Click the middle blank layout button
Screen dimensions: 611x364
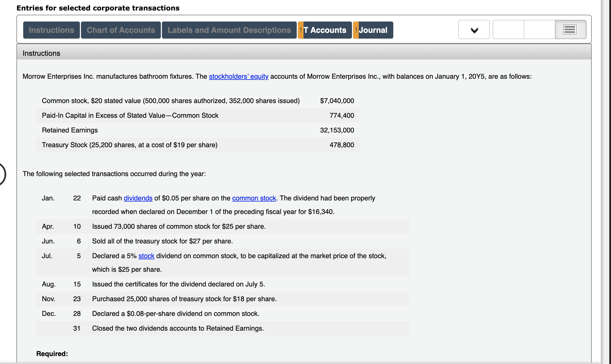pos(539,29)
